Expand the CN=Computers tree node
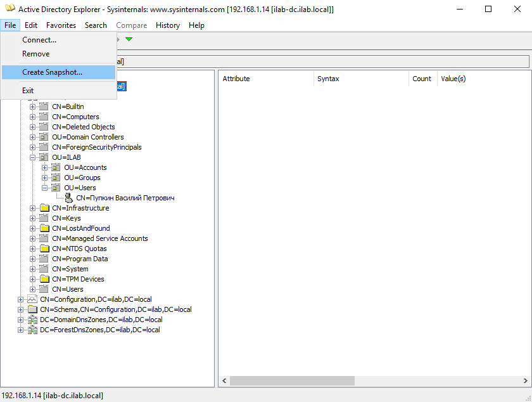The height and width of the screenshot is (402, 532). (32, 117)
